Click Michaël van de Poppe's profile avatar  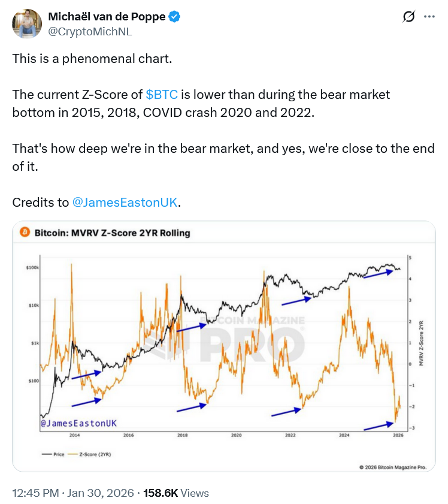[x=27, y=24]
